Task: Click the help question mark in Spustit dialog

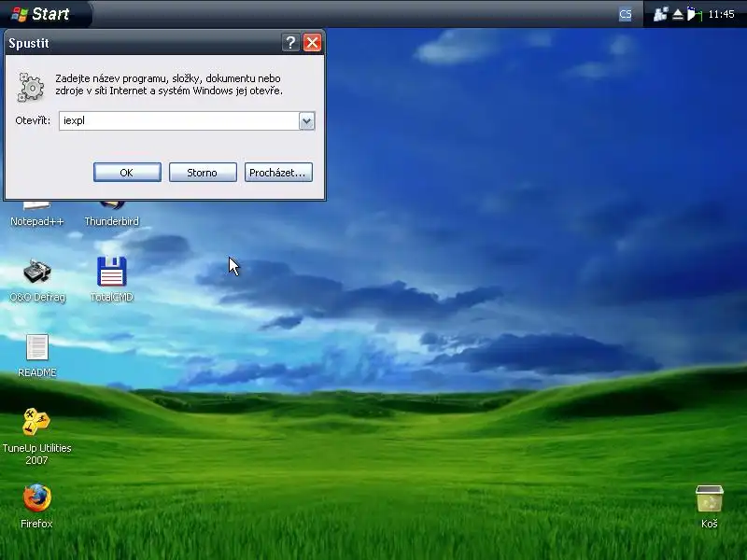Action: tap(290, 42)
